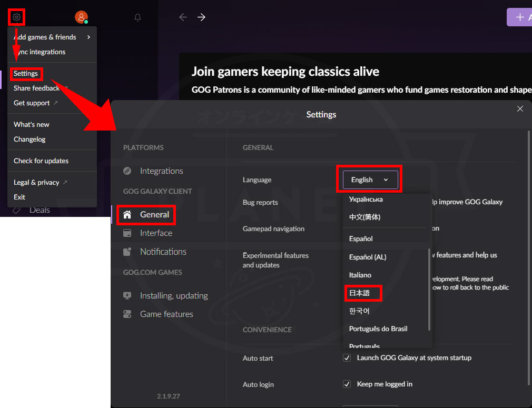The width and height of the screenshot is (532, 408).
Task: Click the Deals tag icon
Action: pyautogui.click(x=17, y=210)
